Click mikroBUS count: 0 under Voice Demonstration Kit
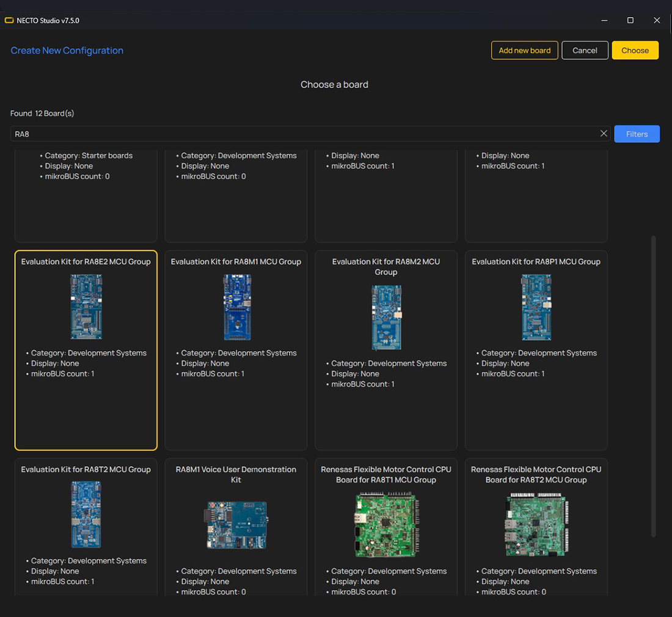Screen dimensions: 672x617 click(x=213, y=592)
